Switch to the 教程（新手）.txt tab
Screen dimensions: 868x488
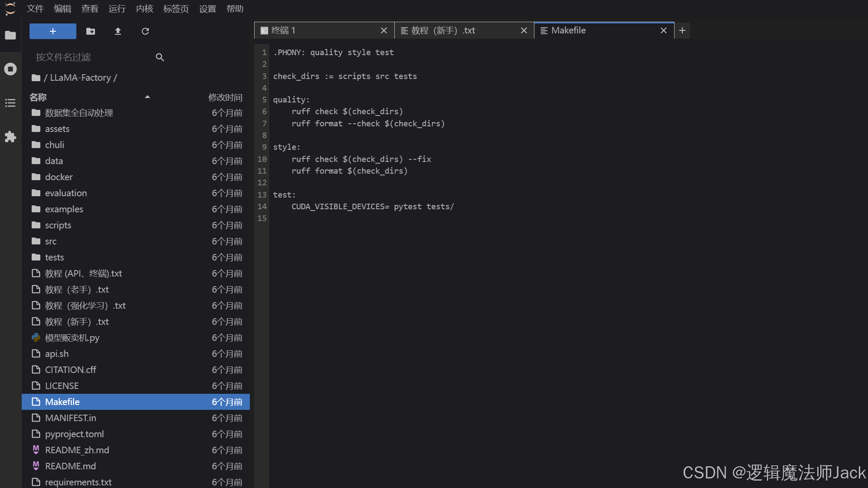443,30
